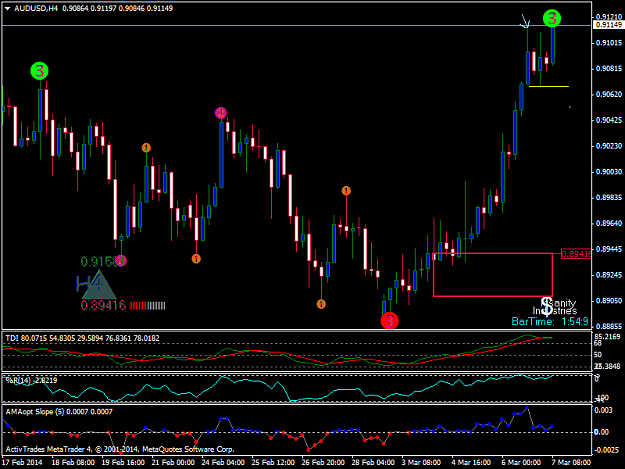
Task: Select the green 3 marker above the 17 Feb candles
Action: [x=39, y=71]
